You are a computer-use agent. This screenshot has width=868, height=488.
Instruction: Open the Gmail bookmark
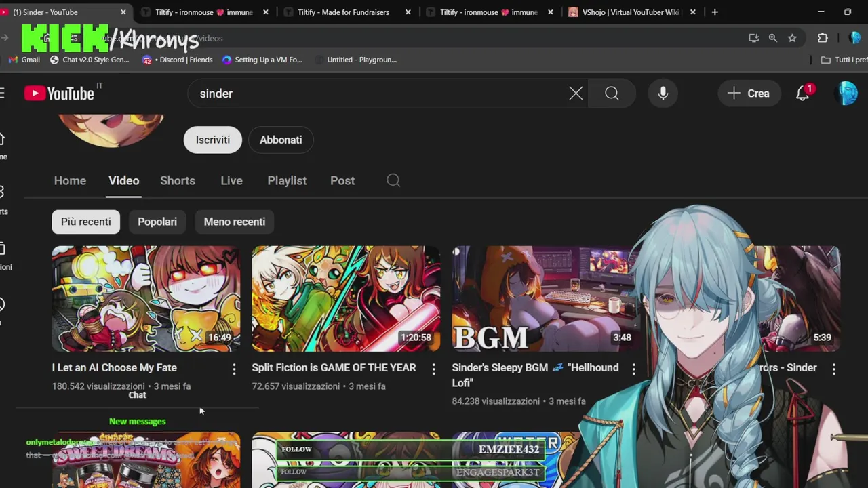click(x=24, y=60)
